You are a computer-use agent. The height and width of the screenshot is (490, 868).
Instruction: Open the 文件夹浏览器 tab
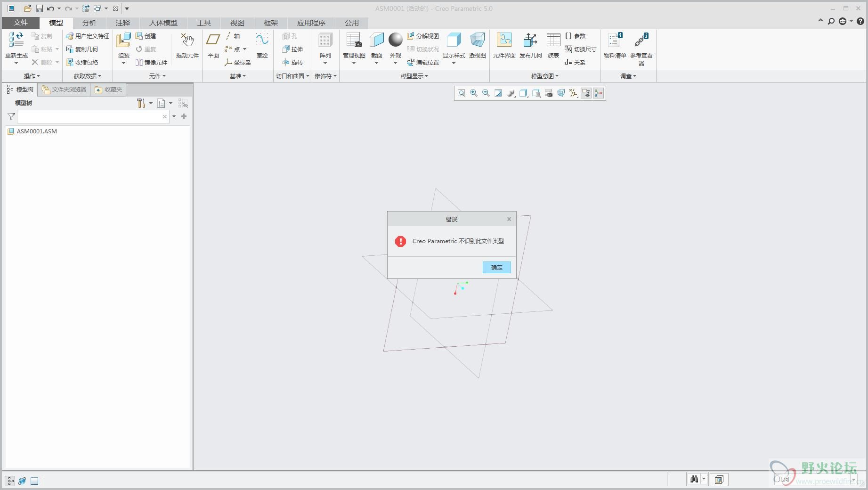pyautogui.click(x=64, y=90)
